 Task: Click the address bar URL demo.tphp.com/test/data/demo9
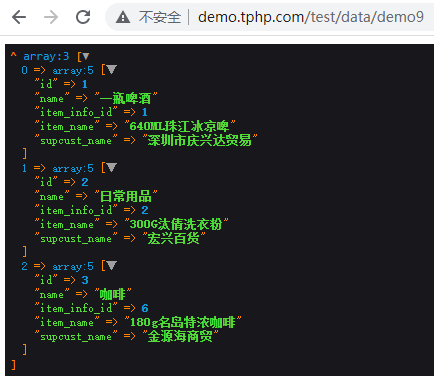coord(311,17)
